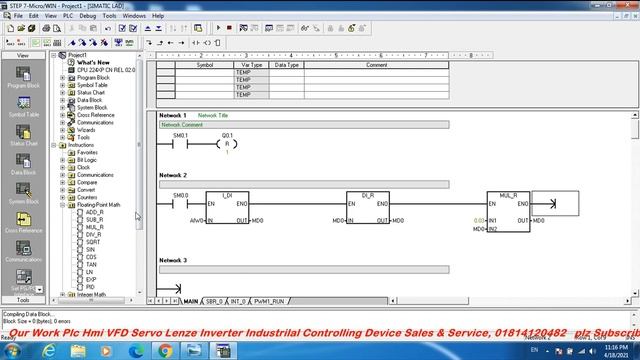Select the MUL_R box in Network 2
This screenshot has height=360, width=640.
point(508,211)
